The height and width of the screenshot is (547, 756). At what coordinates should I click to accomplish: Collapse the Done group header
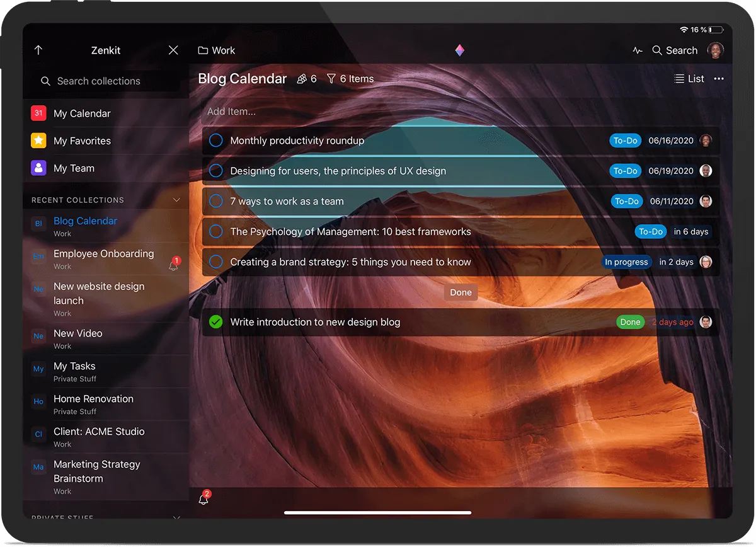click(461, 292)
